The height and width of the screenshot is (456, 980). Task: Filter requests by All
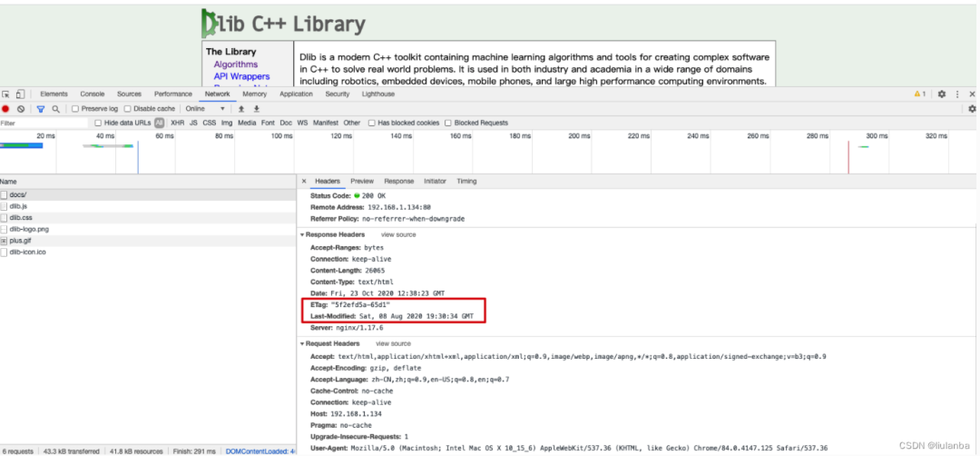[x=160, y=124]
